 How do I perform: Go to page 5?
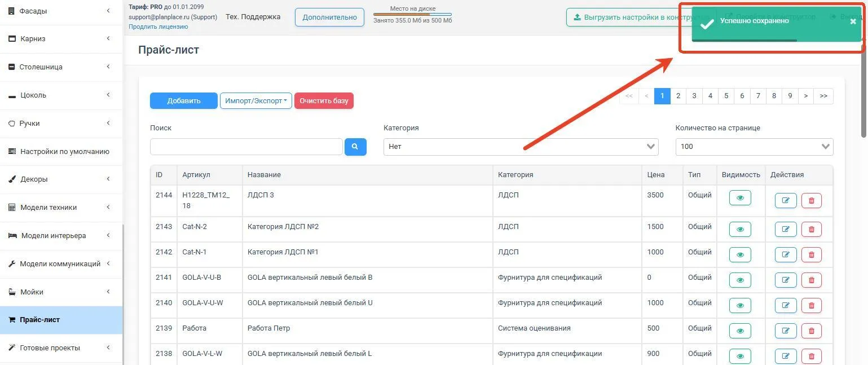point(726,96)
